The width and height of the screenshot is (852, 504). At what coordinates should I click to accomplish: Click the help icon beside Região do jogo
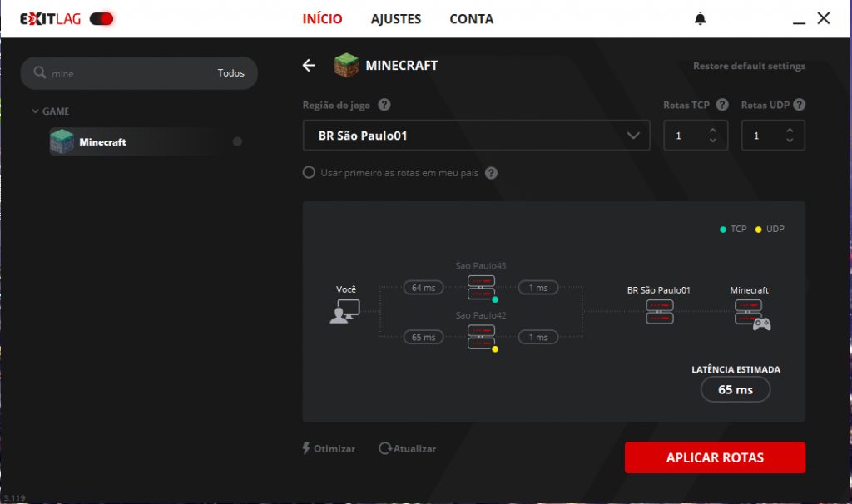point(384,105)
